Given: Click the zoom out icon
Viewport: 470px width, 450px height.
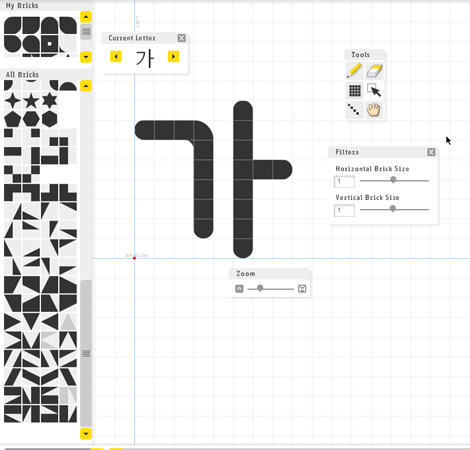Looking at the screenshot, I should (x=239, y=289).
